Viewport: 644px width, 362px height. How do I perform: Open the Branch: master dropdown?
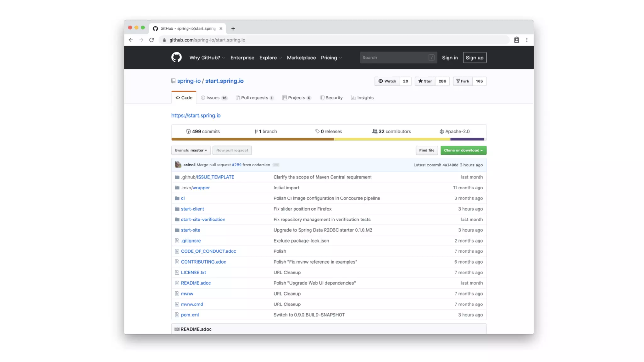191,150
